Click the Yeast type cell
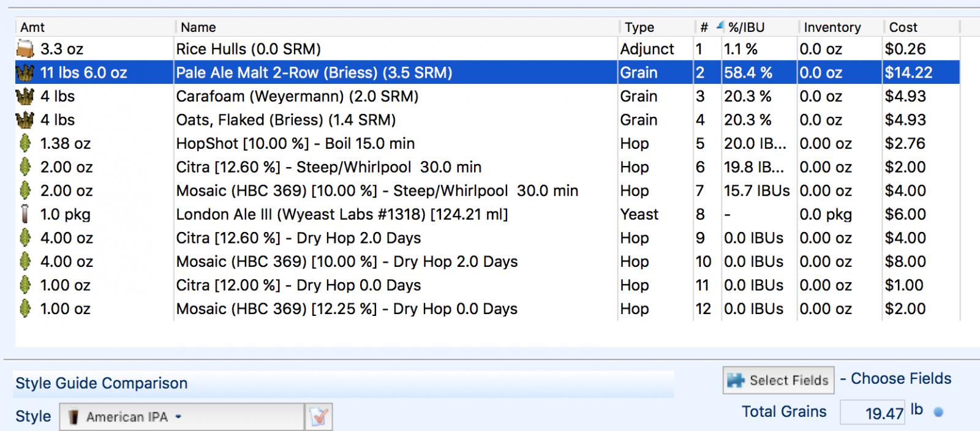The height and width of the screenshot is (431, 980). pyautogui.click(x=639, y=214)
